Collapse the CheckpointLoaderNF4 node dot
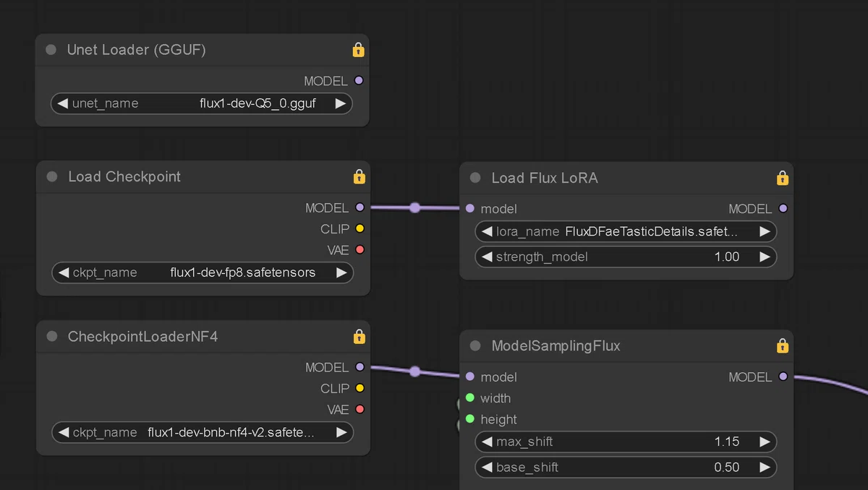Image resolution: width=868 pixels, height=490 pixels. pyautogui.click(x=51, y=336)
